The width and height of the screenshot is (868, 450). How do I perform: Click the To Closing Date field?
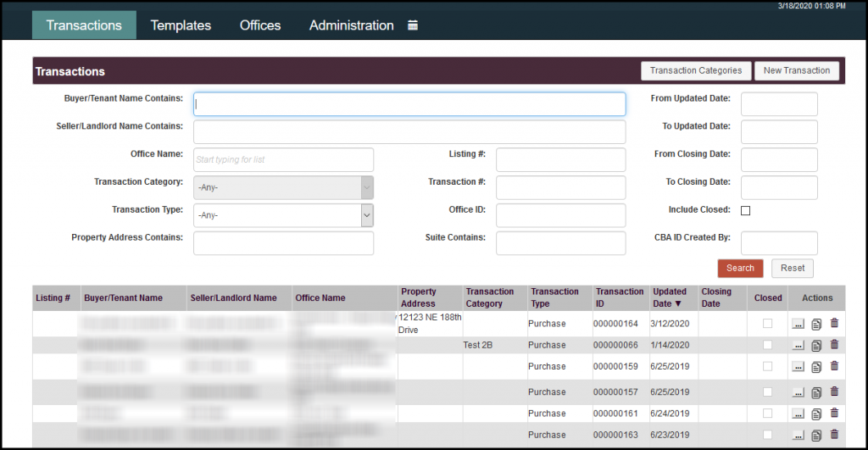click(x=780, y=187)
